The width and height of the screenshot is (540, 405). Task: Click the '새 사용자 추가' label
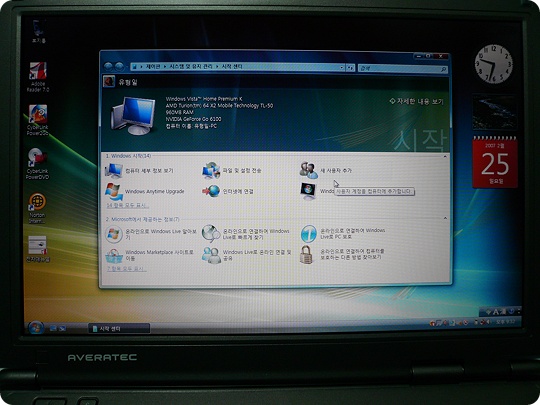pos(336,170)
